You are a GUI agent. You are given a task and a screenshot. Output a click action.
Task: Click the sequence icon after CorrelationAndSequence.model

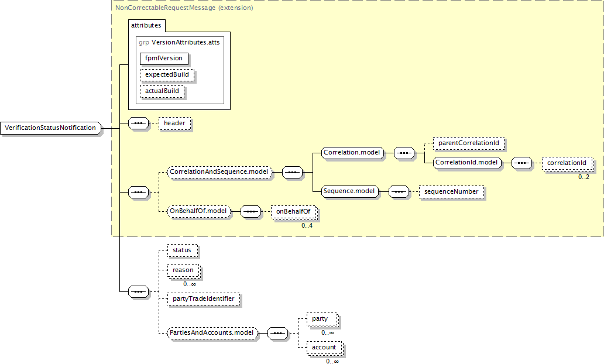[x=292, y=172]
